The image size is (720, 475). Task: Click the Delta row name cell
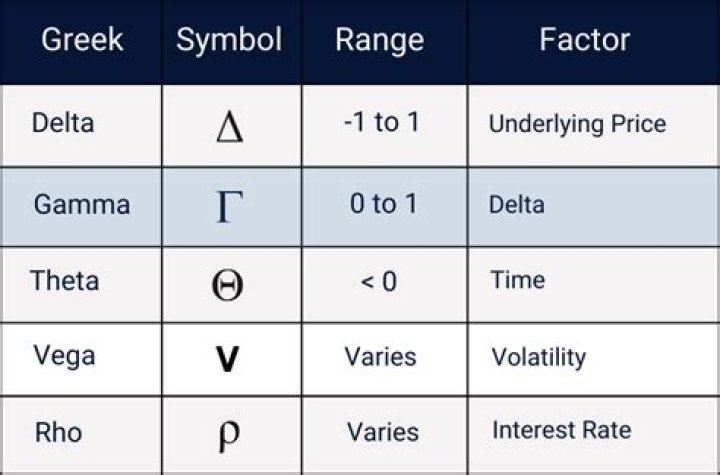[x=81, y=125]
